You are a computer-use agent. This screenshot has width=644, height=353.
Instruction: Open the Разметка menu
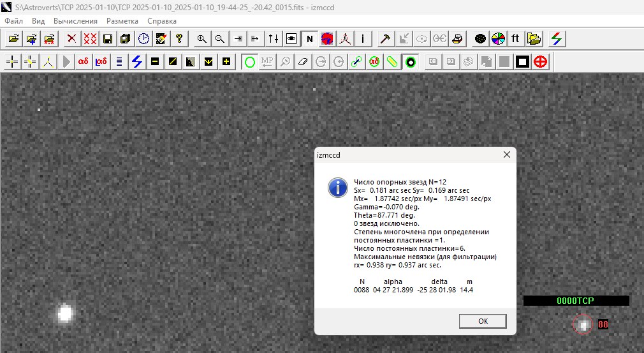(122, 21)
